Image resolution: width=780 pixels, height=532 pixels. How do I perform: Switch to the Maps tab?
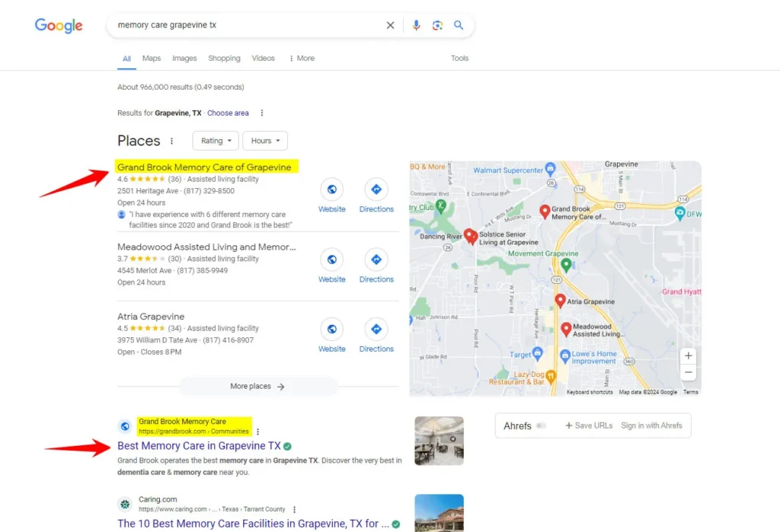point(152,59)
